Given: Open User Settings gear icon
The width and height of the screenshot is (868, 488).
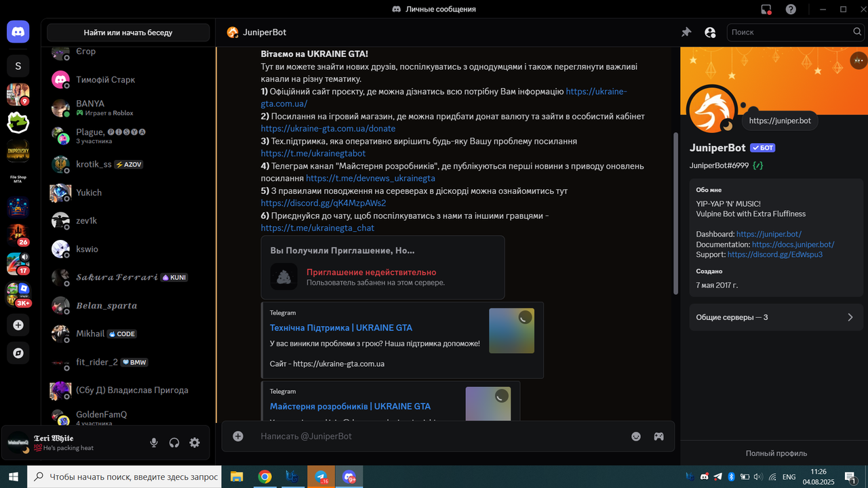Looking at the screenshot, I should click(x=195, y=443).
